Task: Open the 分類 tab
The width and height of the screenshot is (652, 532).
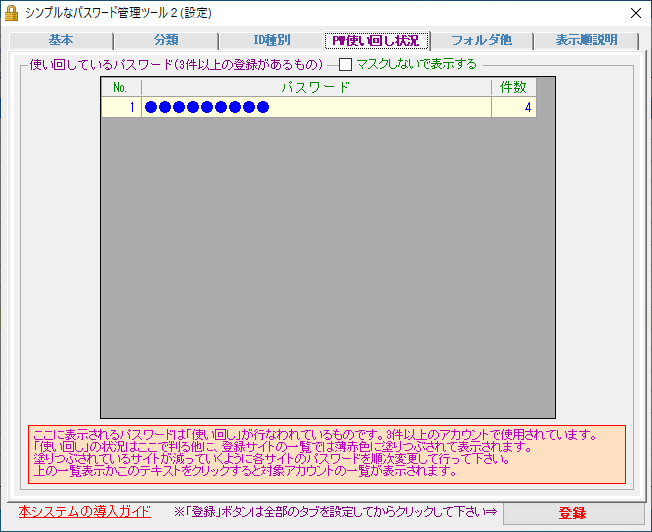Action: [166, 40]
